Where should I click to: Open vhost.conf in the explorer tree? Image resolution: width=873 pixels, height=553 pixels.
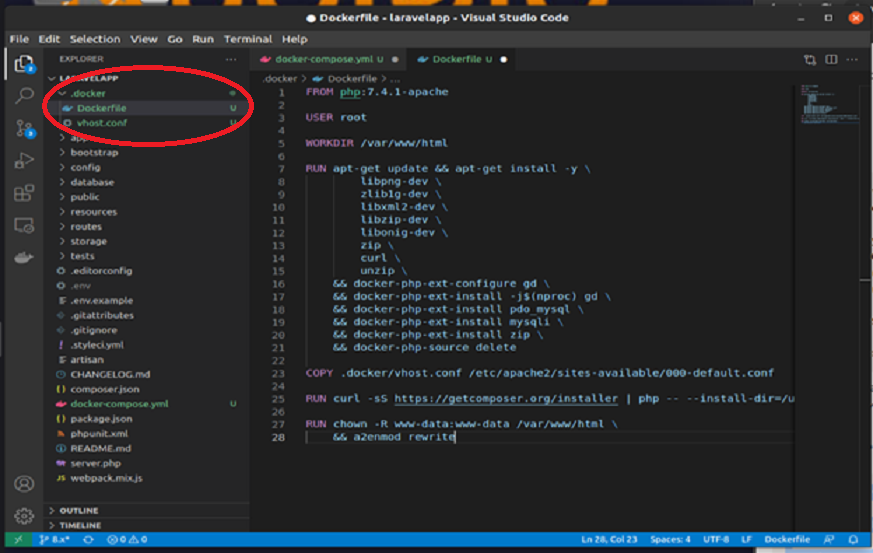click(x=102, y=123)
